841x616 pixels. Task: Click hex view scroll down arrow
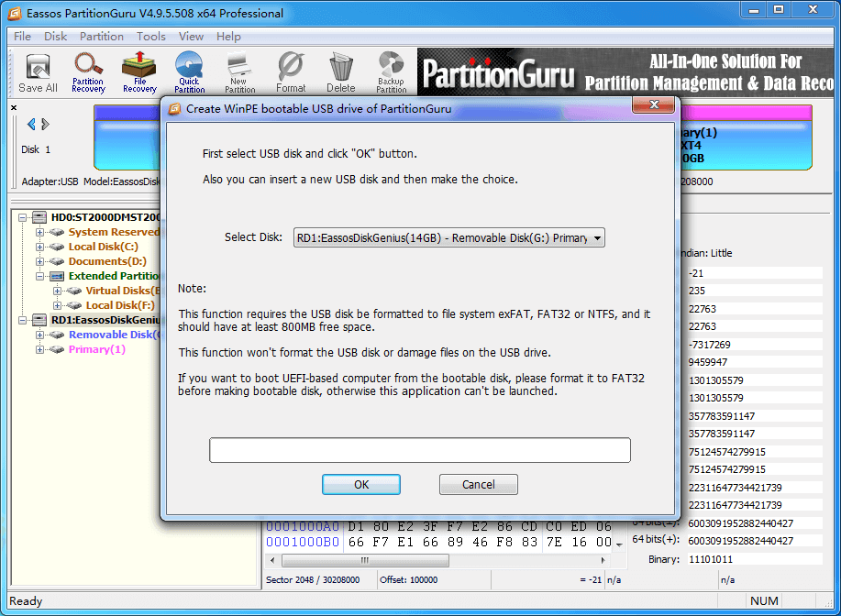pos(619,544)
